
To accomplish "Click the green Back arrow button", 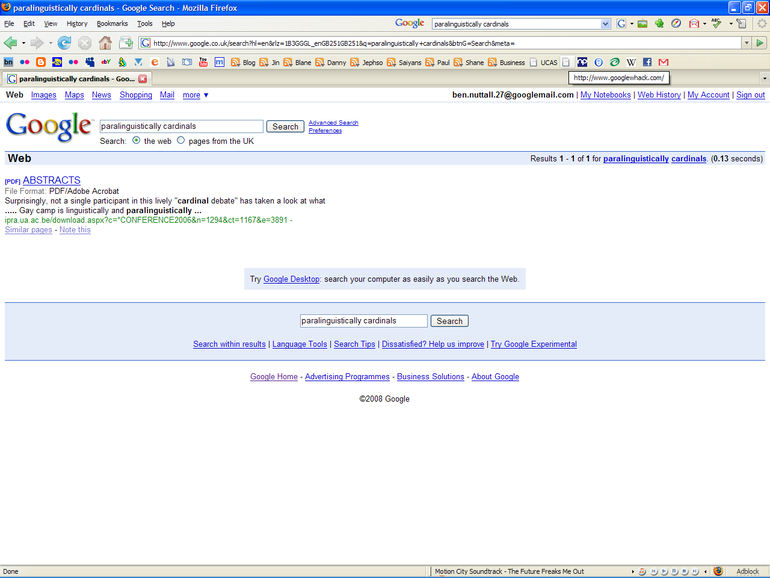I will [10, 43].
